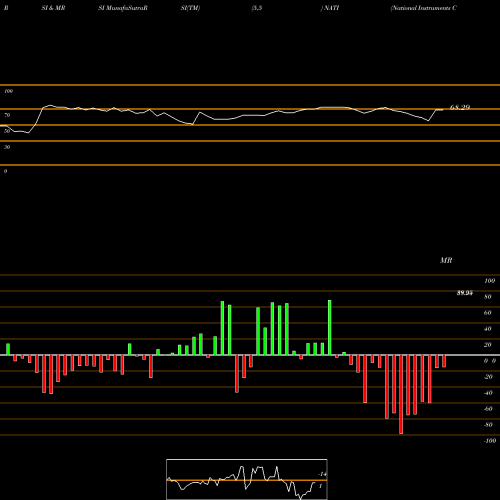Screen dimensions: 500x500
Task: Select the '(5,5' parameter text
Action: (257, 8)
